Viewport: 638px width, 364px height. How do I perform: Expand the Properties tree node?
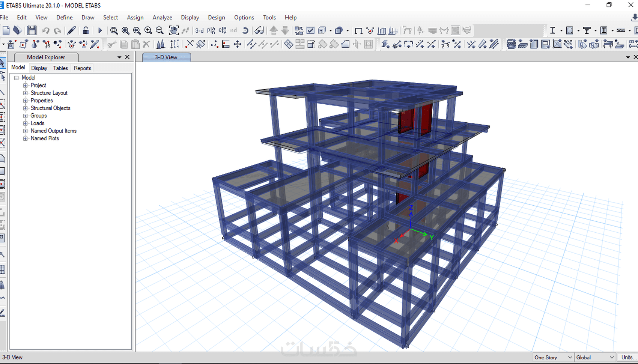(26, 101)
